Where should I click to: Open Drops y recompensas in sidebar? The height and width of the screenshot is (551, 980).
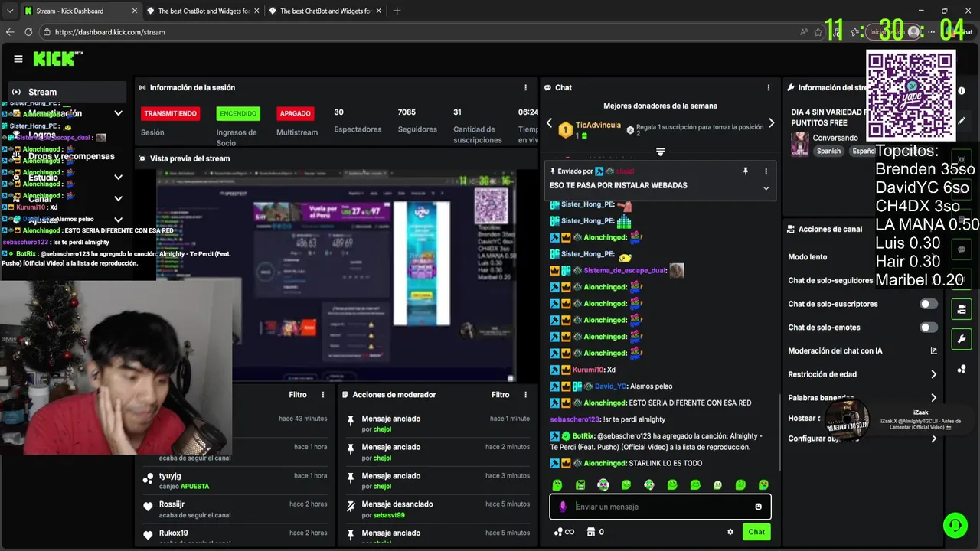67,156
